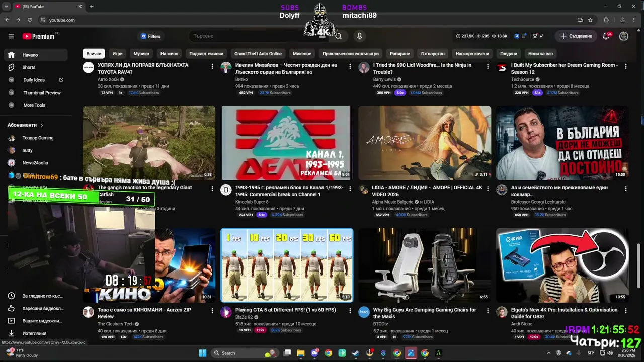Open News24sofia subscription channel
The image size is (644, 362).
point(36,163)
